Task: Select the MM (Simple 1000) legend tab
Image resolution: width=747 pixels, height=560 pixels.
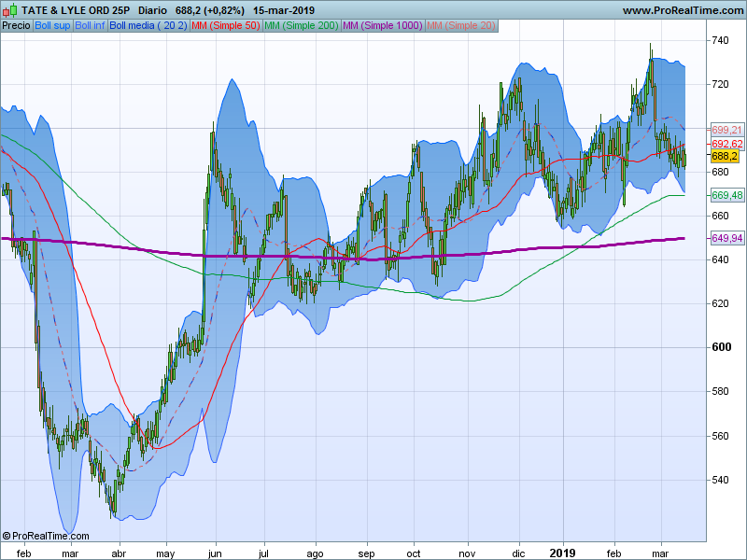Action: [x=383, y=26]
